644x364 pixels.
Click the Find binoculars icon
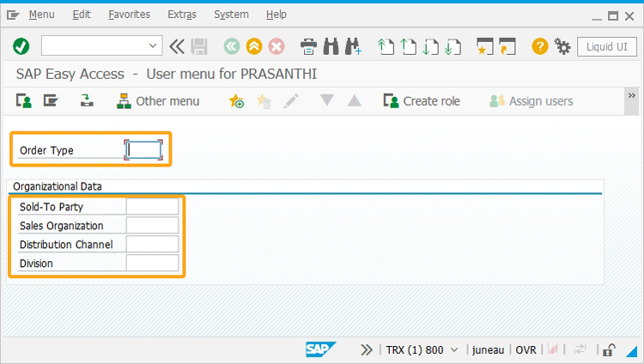click(x=331, y=46)
